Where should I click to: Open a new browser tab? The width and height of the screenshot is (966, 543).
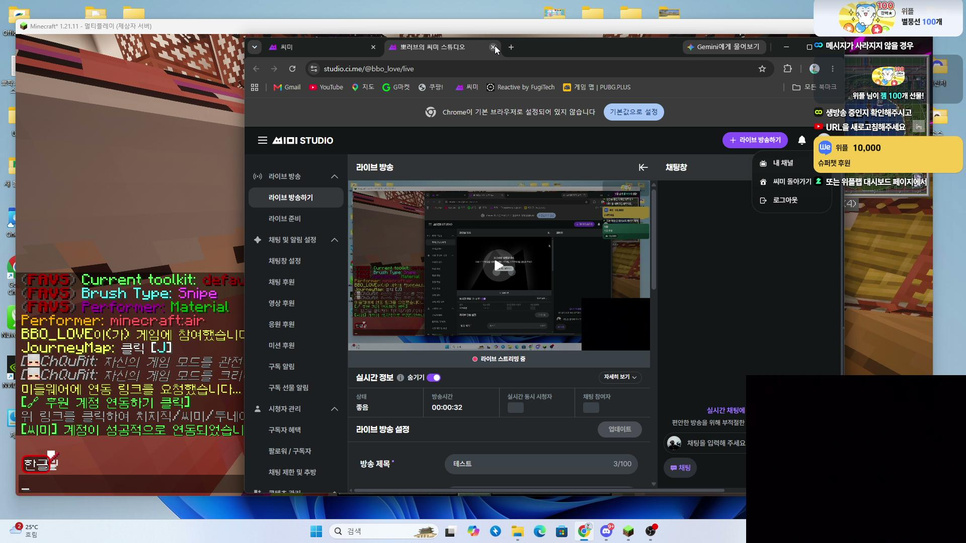coord(511,47)
